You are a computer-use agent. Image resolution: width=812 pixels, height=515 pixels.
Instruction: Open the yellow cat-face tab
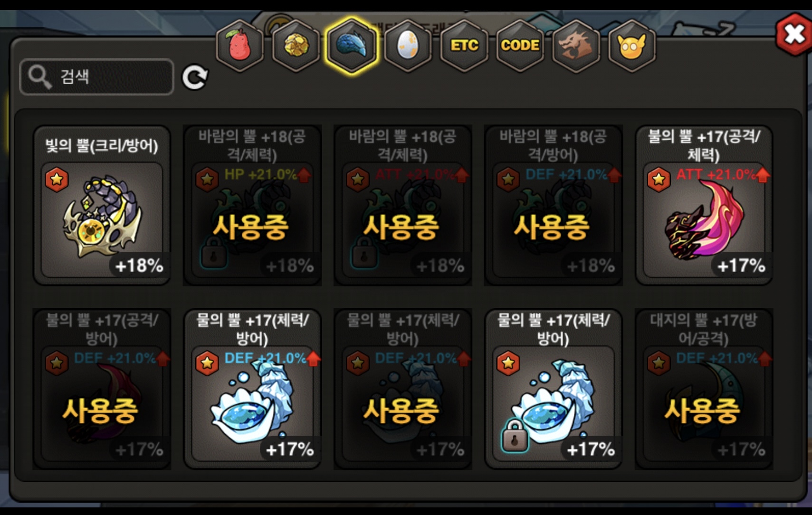click(632, 46)
